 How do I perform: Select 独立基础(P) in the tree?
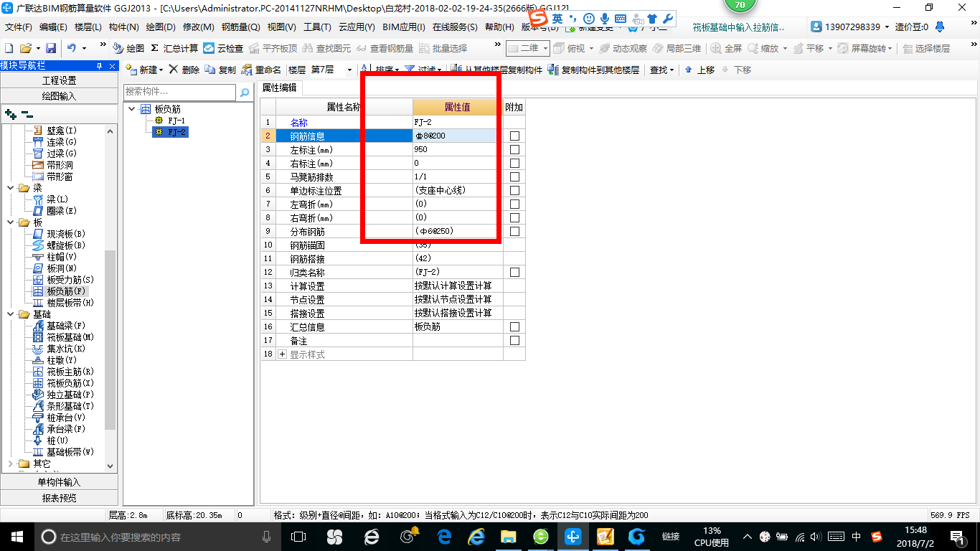(70, 395)
